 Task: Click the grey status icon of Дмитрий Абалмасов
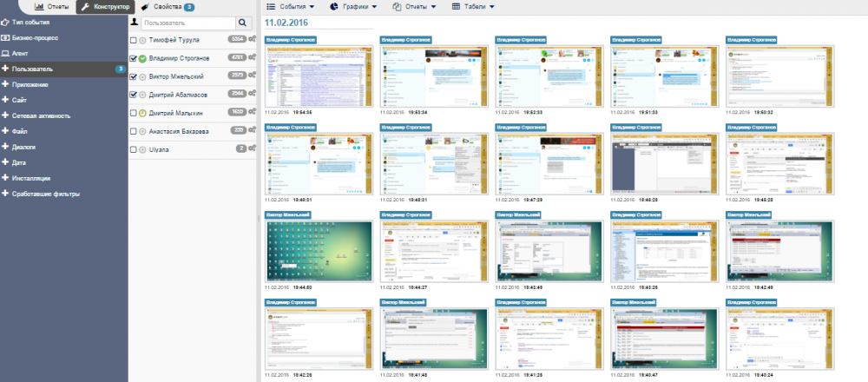[x=142, y=95]
